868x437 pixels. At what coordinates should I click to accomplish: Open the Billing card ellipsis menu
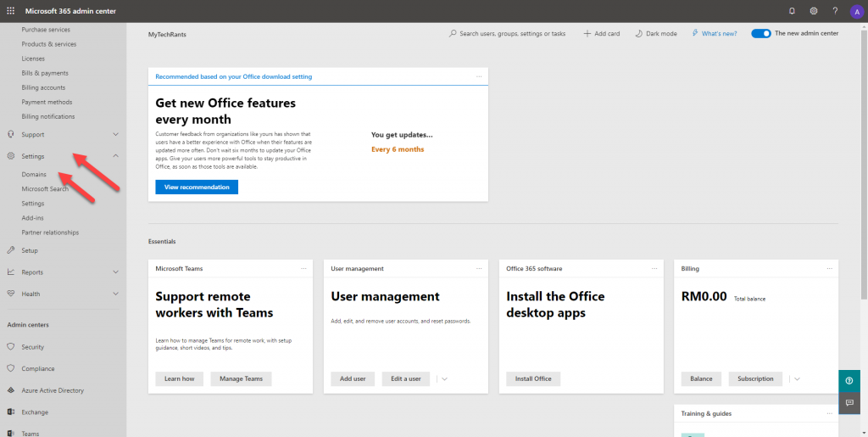(x=830, y=269)
